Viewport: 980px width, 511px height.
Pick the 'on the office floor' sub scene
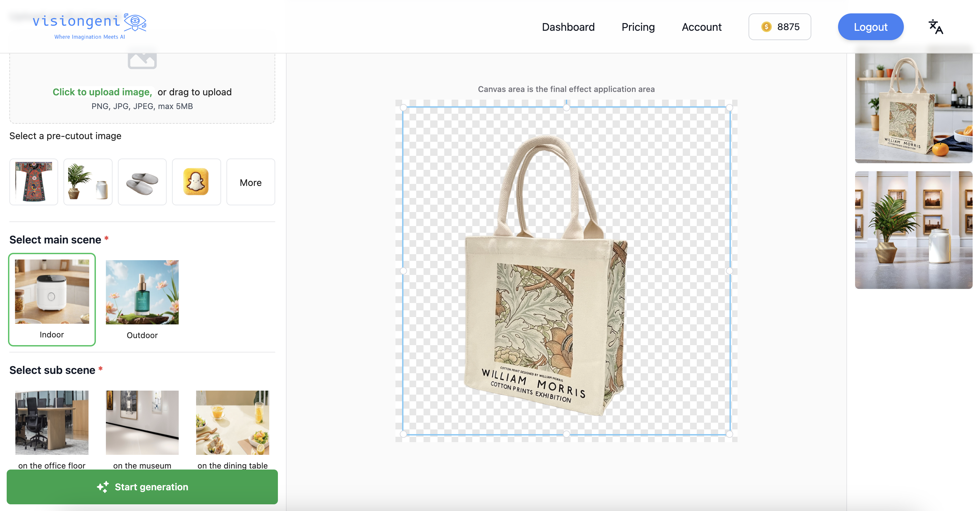[52, 423]
